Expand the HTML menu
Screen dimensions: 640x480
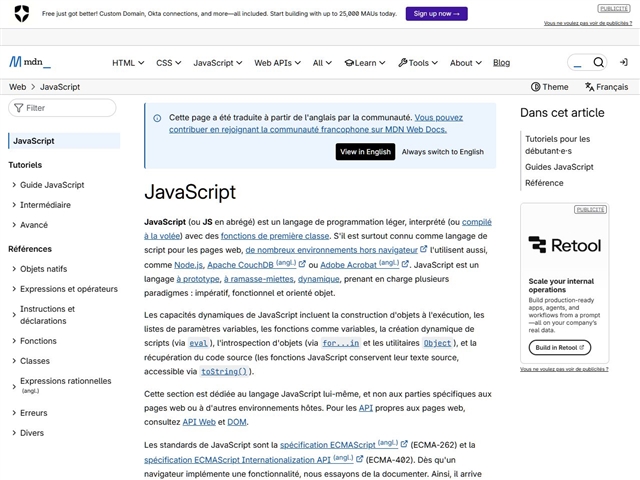(x=128, y=63)
